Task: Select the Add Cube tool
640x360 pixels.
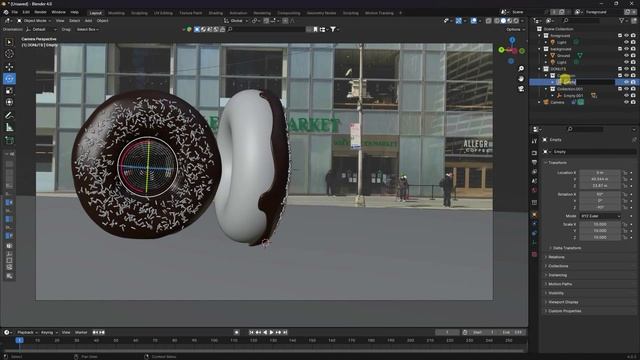Action: (9, 140)
